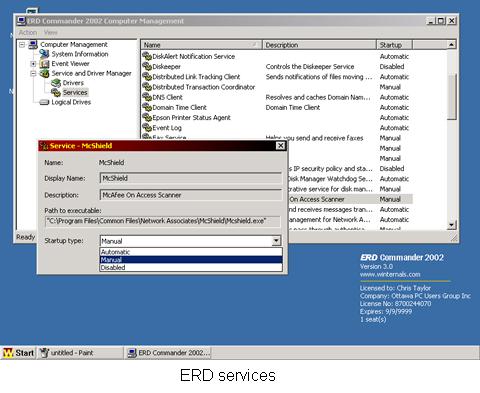
Task: Select Drivers in the tree
Action: (73, 83)
